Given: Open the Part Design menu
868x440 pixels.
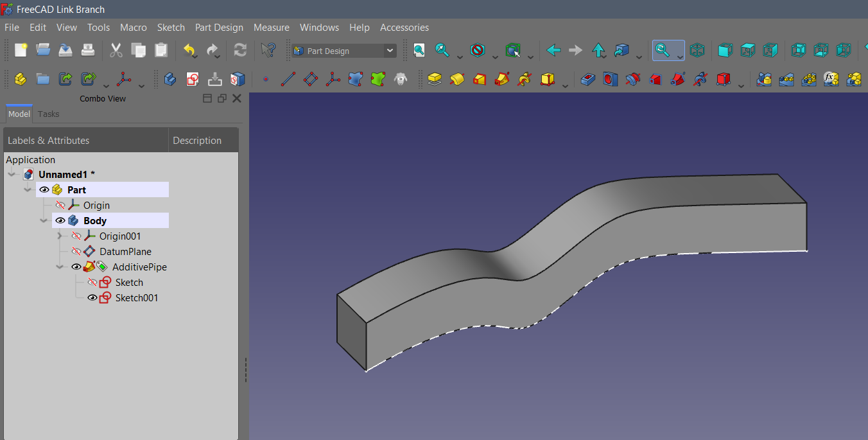Looking at the screenshot, I should click(x=219, y=27).
